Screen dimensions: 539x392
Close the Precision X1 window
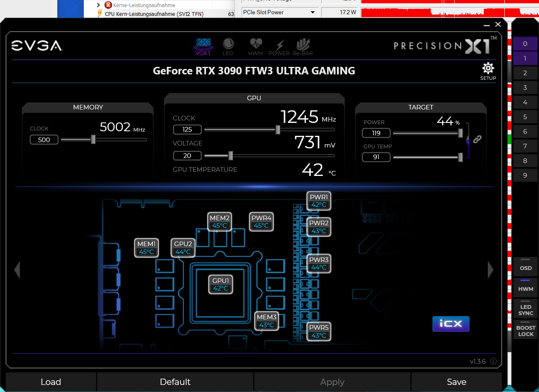point(498,24)
